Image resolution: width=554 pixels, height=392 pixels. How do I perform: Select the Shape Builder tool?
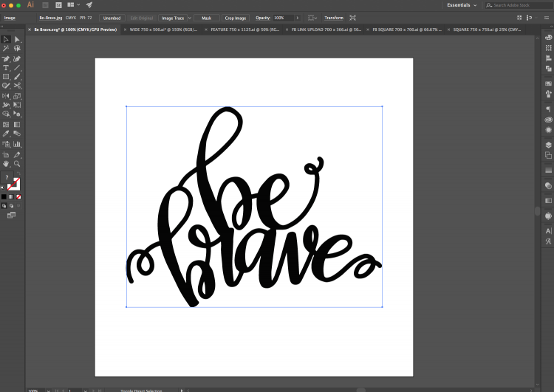pyautogui.click(x=6, y=114)
